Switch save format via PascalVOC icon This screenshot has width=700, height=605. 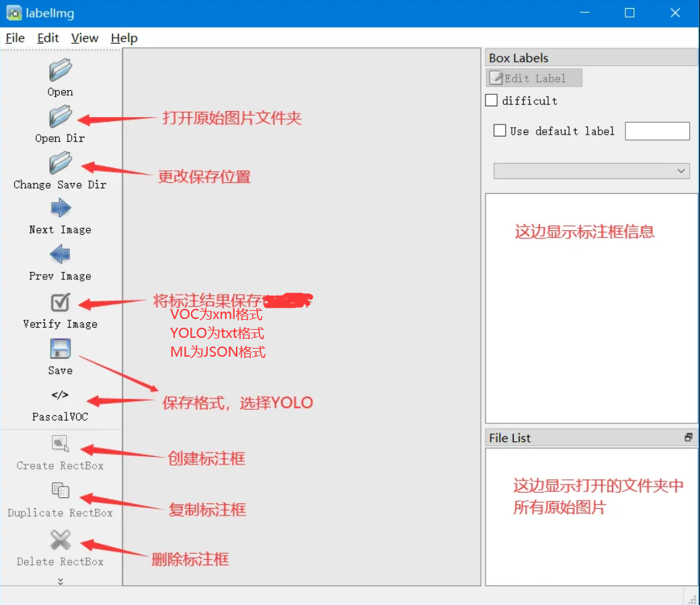(61, 395)
